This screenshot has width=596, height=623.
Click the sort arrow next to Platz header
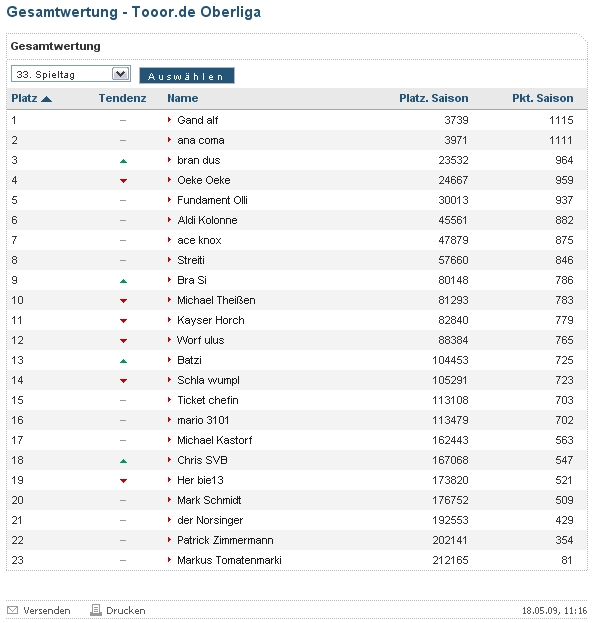46,99
